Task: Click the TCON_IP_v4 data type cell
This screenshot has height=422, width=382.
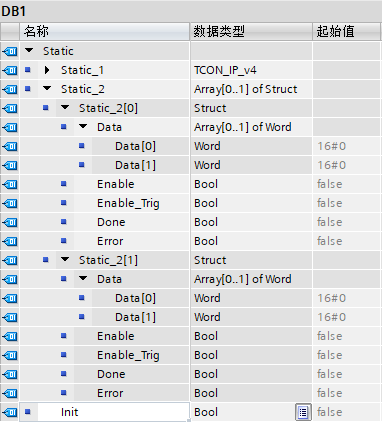Action: (x=251, y=70)
